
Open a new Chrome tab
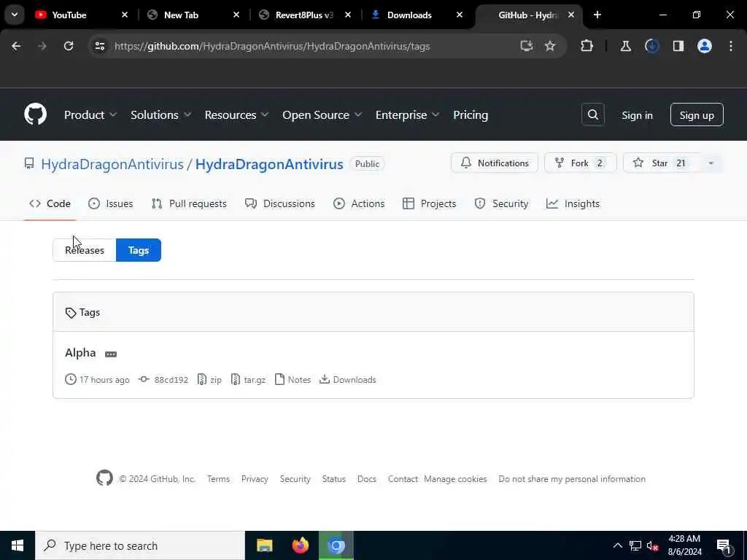coord(597,15)
